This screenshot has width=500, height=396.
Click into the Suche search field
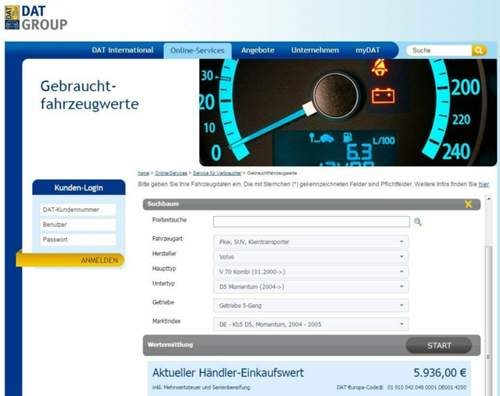(439, 50)
